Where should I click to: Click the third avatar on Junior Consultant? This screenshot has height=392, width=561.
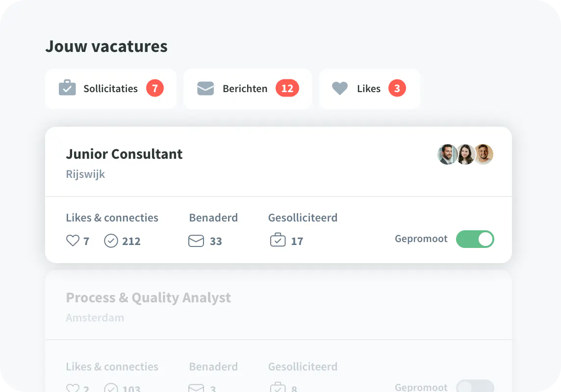484,154
